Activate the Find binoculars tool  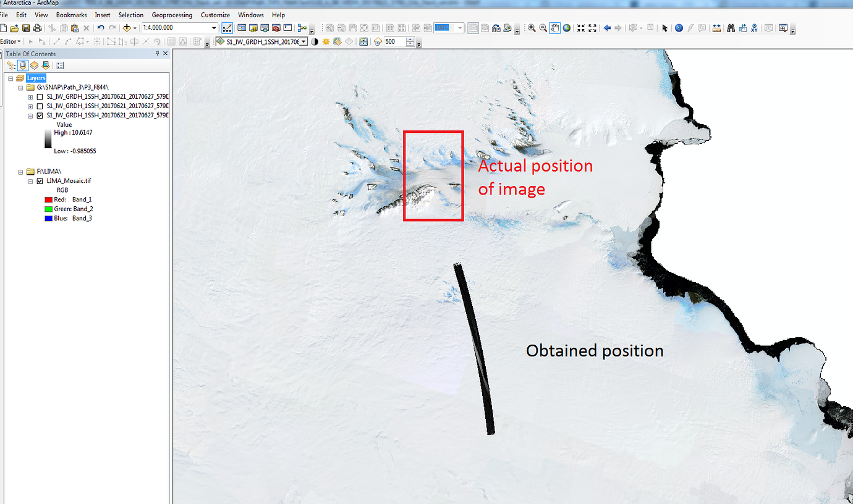pyautogui.click(x=731, y=27)
